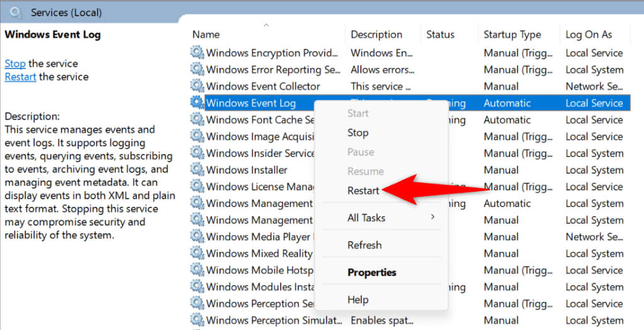This screenshot has width=644, height=330.
Task: Sort by the Description column header
Action: coord(376,35)
